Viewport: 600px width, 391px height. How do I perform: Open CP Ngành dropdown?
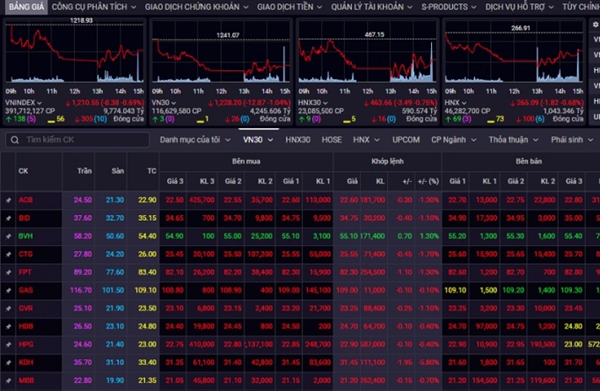[x=454, y=140]
